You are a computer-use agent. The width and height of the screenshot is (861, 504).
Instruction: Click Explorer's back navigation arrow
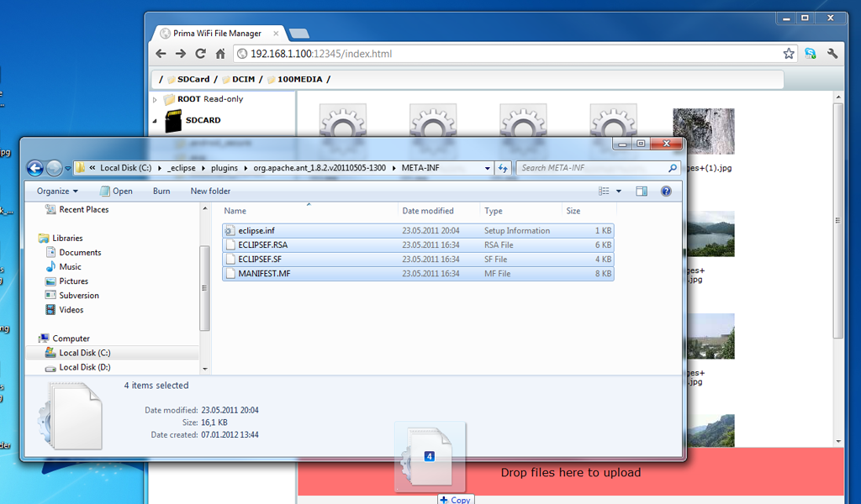pos(34,167)
